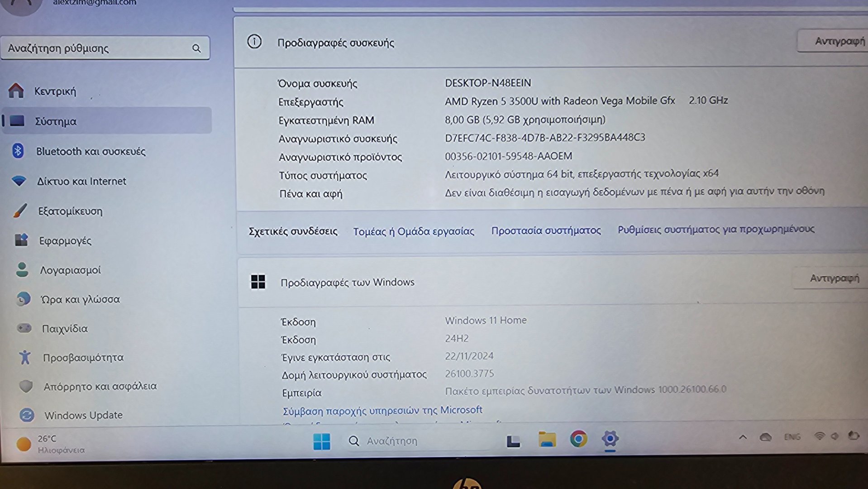The width and height of the screenshot is (868, 489).
Task: Focus the Αναζήτηση ρύθμισης search field
Action: tap(105, 48)
